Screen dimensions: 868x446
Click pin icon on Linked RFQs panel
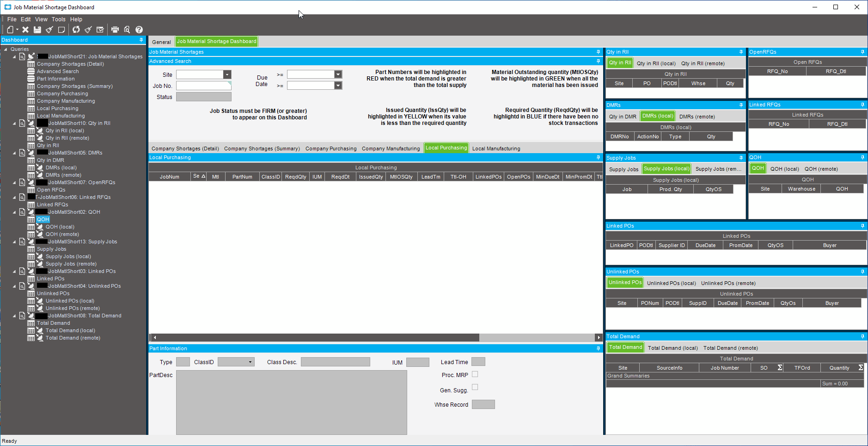pyautogui.click(x=862, y=105)
